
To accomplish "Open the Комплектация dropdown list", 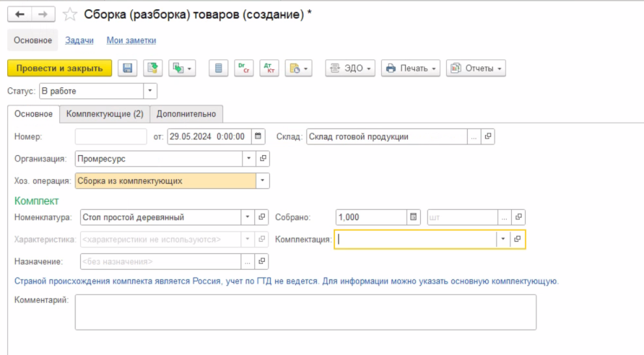I will (x=502, y=239).
